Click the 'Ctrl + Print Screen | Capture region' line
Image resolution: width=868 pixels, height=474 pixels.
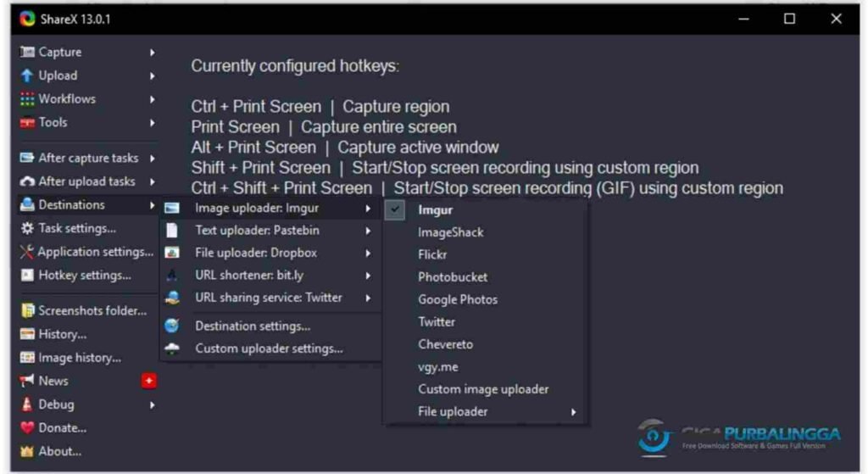click(x=320, y=106)
